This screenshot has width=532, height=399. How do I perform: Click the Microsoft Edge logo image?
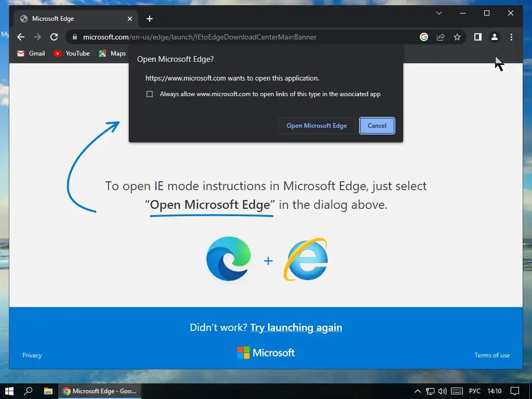tap(229, 259)
